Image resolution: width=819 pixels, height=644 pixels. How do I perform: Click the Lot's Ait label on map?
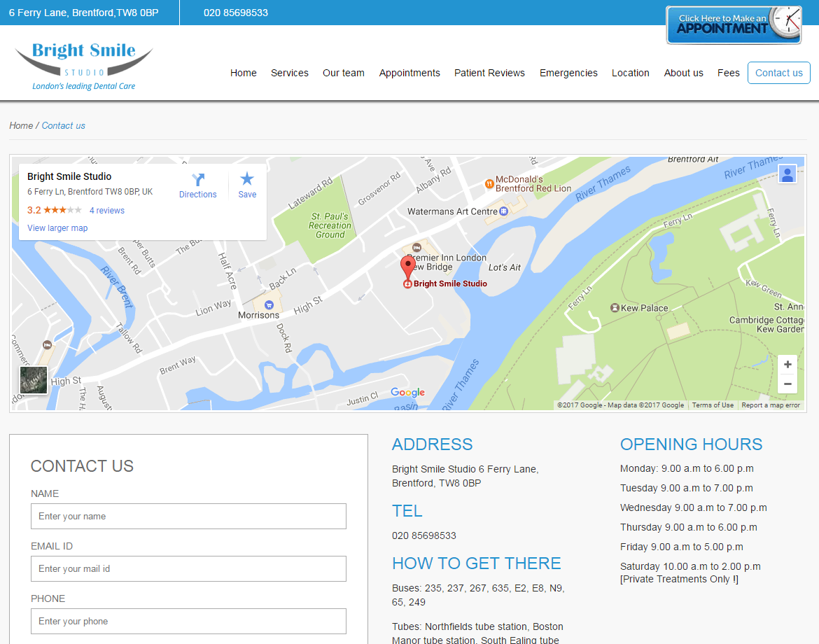tap(505, 267)
